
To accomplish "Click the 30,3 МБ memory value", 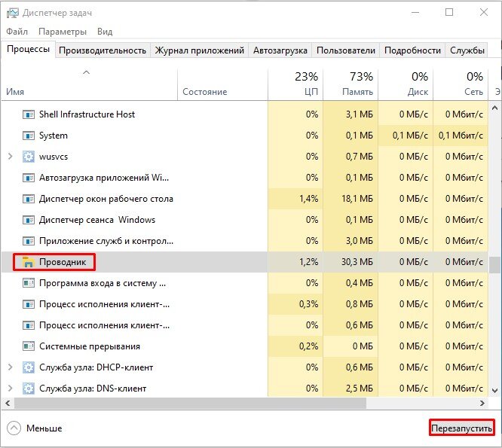I will coord(357,262).
